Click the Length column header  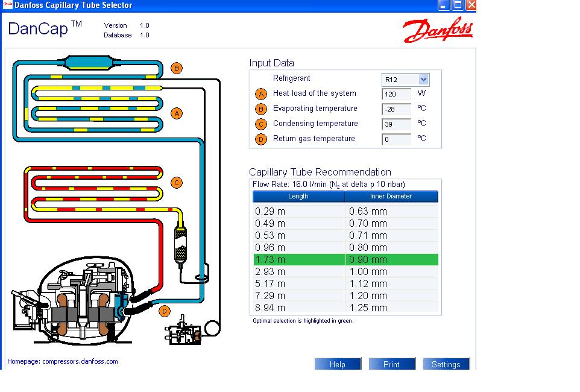click(x=298, y=197)
